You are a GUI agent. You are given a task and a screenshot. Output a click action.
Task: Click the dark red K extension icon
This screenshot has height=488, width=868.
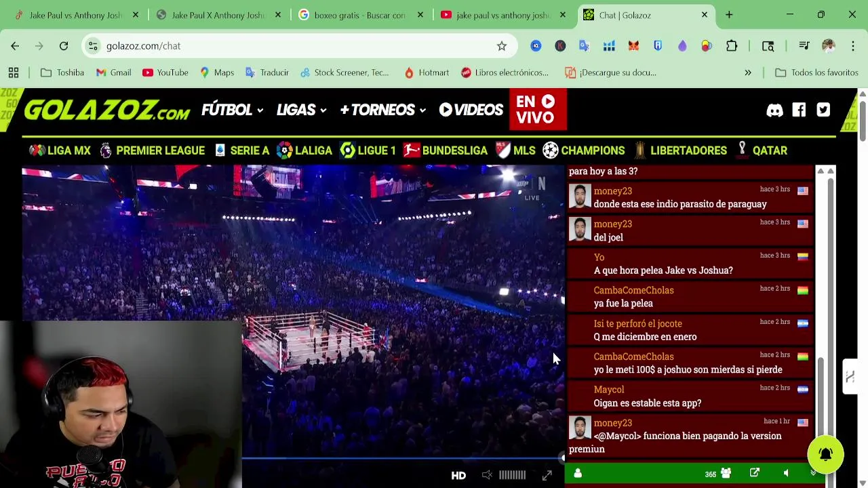tap(560, 46)
